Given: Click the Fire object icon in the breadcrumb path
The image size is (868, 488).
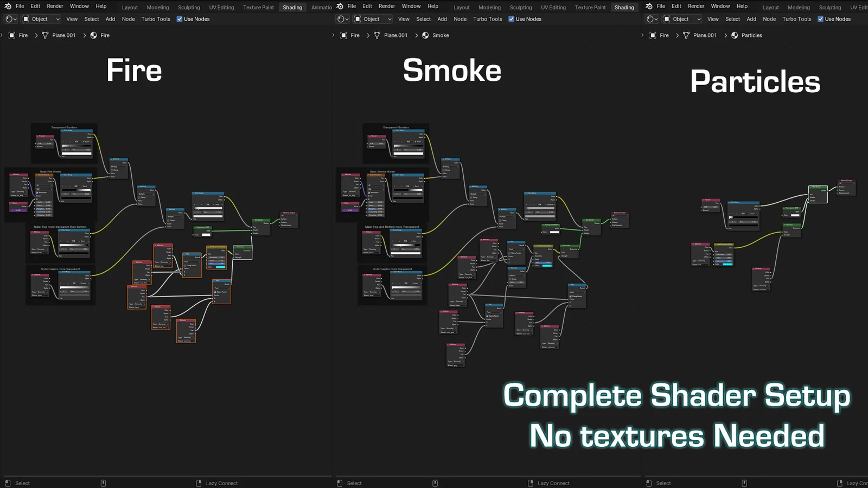Looking at the screenshot, I should 11,35.
